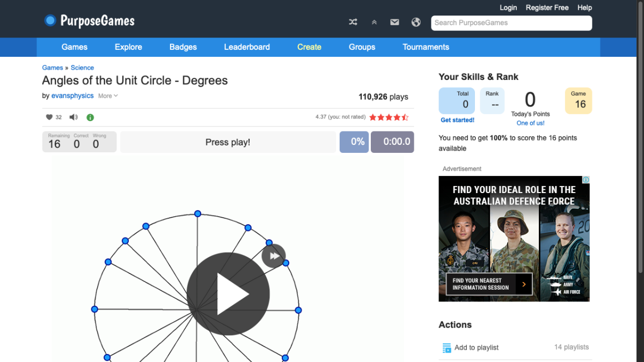Viewport: 644px width, 362px height.
Task: Click inside the Search PurposeGames field
Action: point(511,23)
